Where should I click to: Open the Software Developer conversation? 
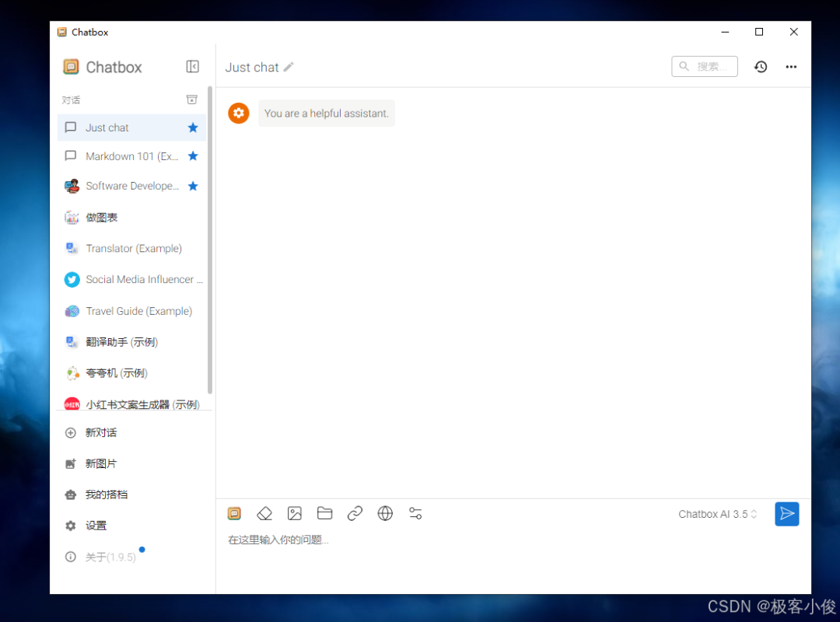[x=131, y=186]
